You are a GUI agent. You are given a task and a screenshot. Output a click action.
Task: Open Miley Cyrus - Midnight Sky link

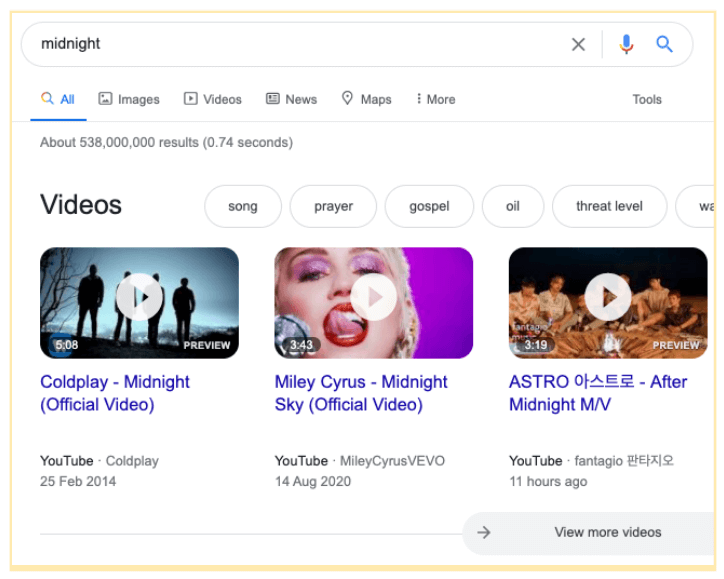click(361, 393)
